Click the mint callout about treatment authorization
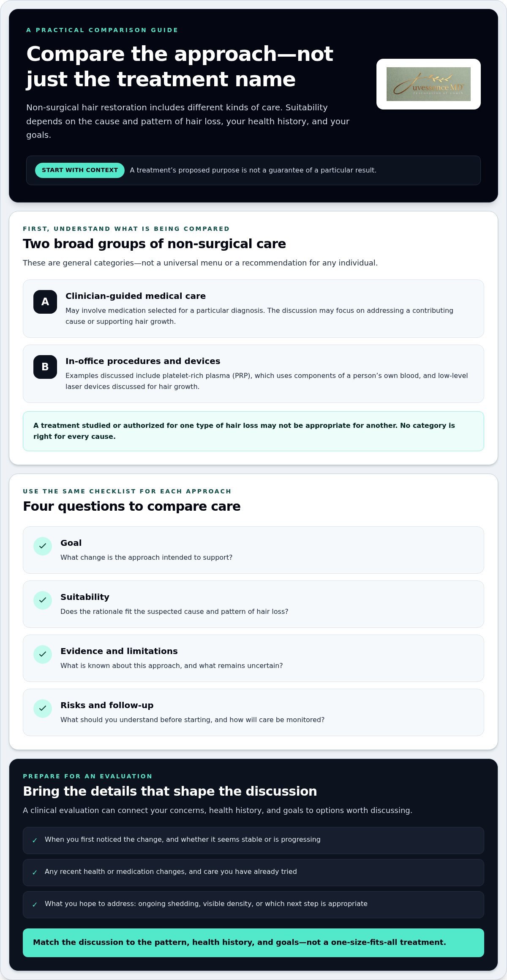Screen dimensions: 507x980 click(x=253, y=431)
